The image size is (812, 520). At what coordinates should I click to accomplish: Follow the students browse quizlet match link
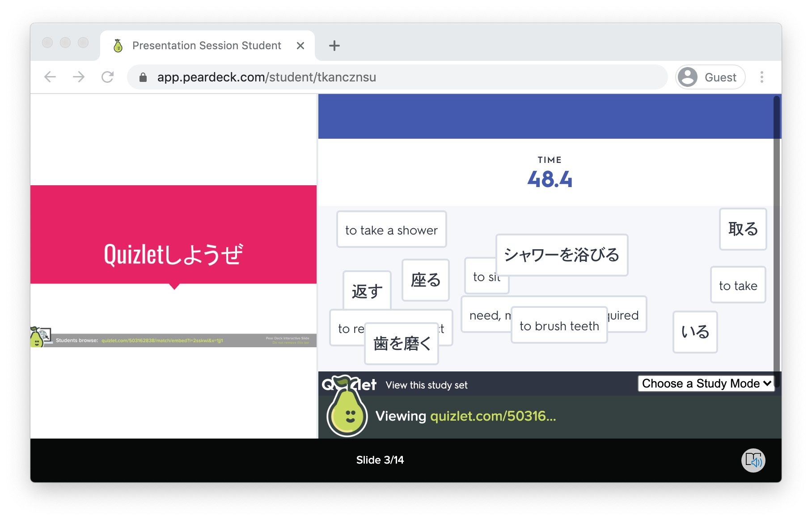pyautogui.click(x=163, y=340)
